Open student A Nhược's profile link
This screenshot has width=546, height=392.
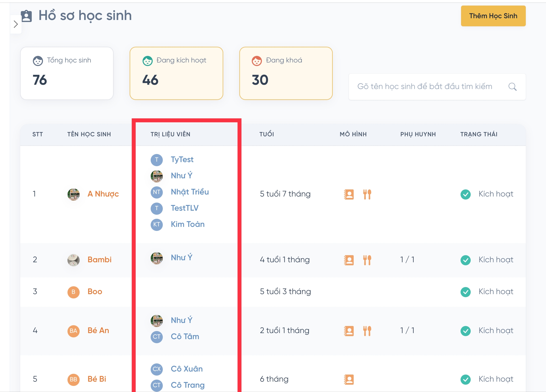click(x=103, y=194)
